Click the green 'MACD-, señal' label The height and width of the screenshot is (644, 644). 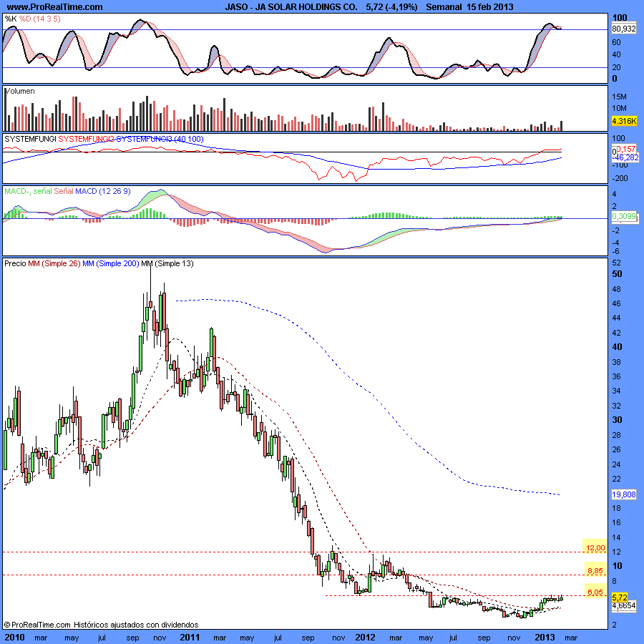(x=29, y=191)
